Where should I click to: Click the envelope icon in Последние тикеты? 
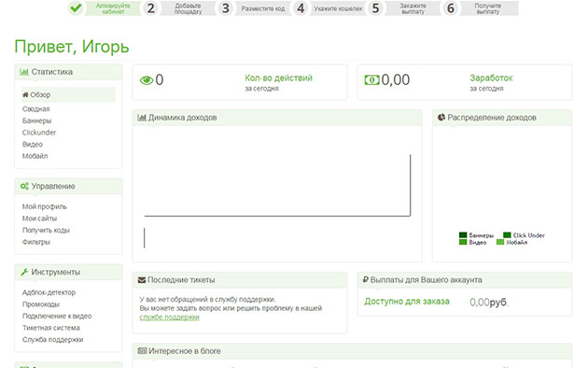point(142,280)
